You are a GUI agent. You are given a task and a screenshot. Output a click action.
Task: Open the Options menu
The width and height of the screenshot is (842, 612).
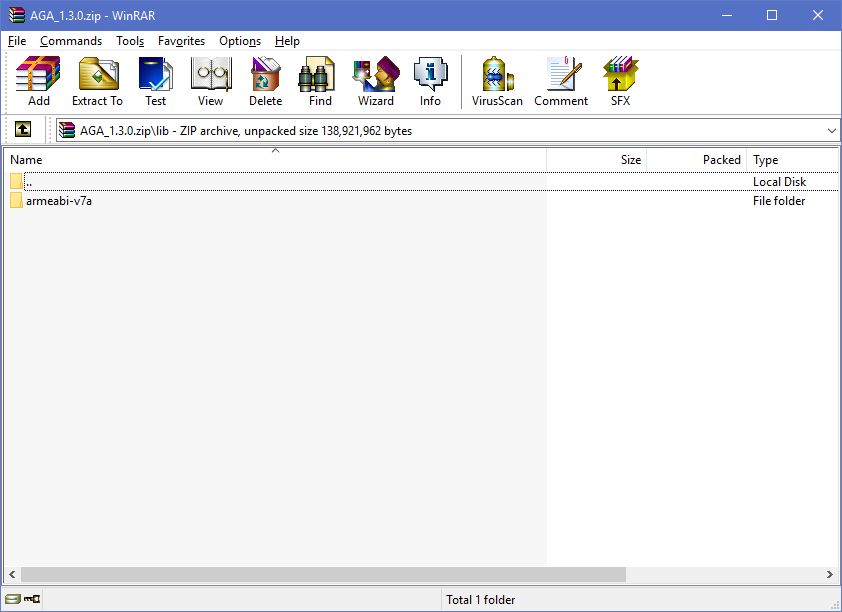tap(240, 41)
